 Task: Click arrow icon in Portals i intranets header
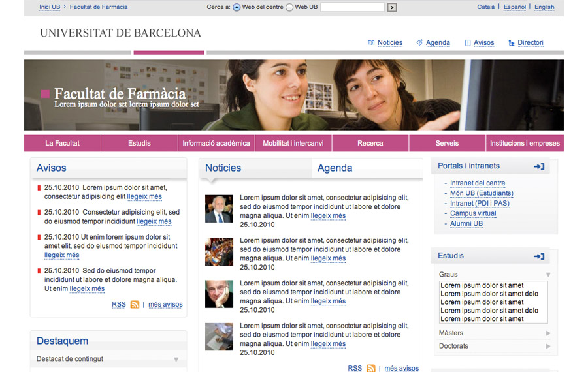tap(539, 166)
